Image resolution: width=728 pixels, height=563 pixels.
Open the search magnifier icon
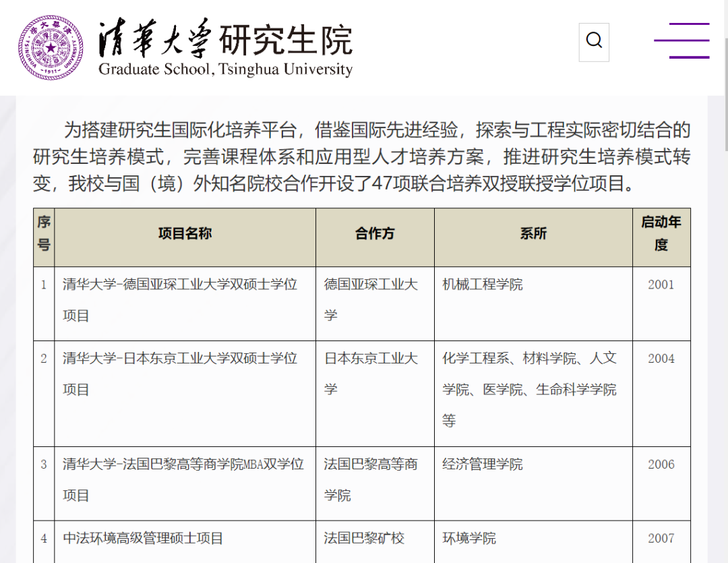tap(594, 42)
